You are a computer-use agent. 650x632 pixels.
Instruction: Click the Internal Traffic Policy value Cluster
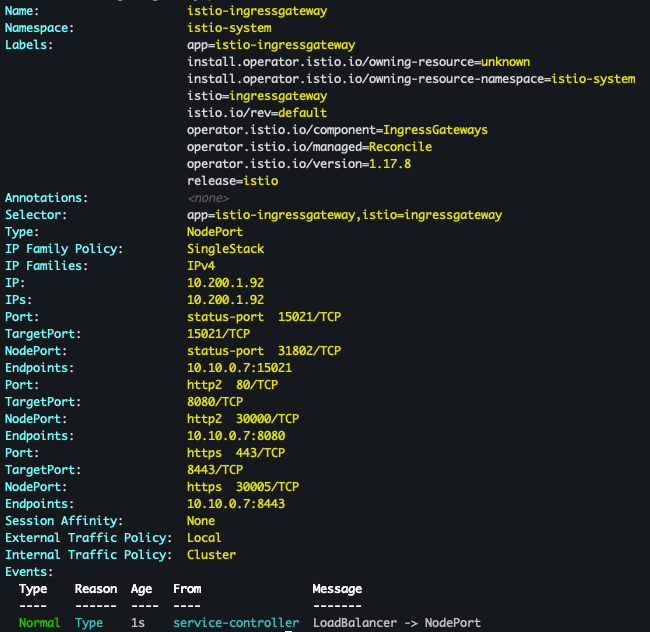tap(211, 555)
